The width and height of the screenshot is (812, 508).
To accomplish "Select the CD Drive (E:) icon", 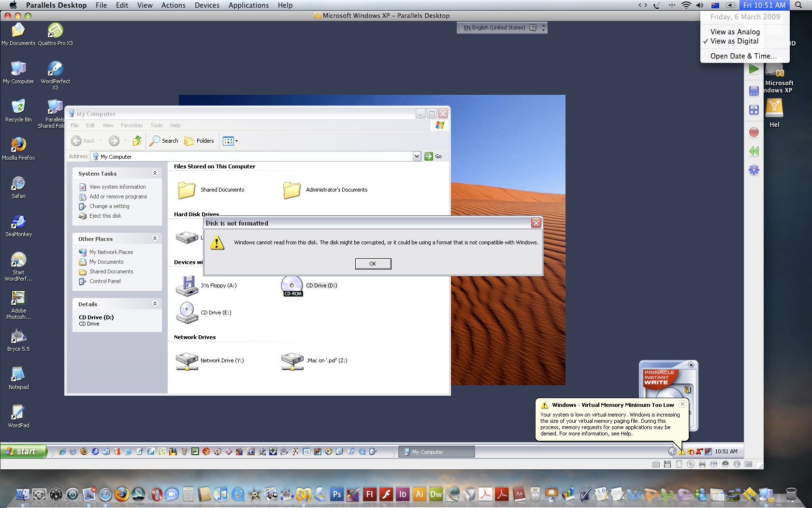I will pyautogui.click(x=187, y=313).
